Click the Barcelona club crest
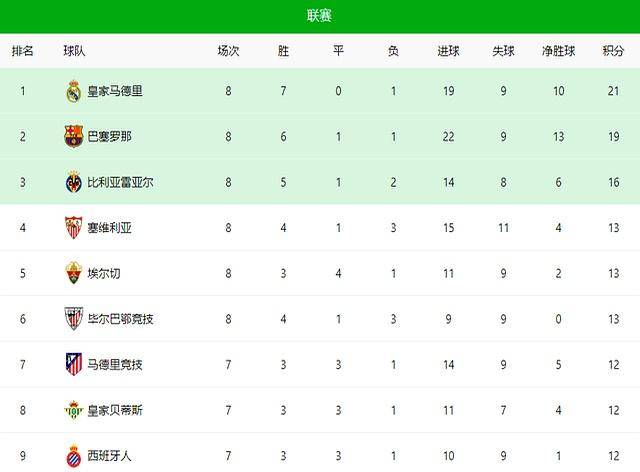 pos(73,137)
